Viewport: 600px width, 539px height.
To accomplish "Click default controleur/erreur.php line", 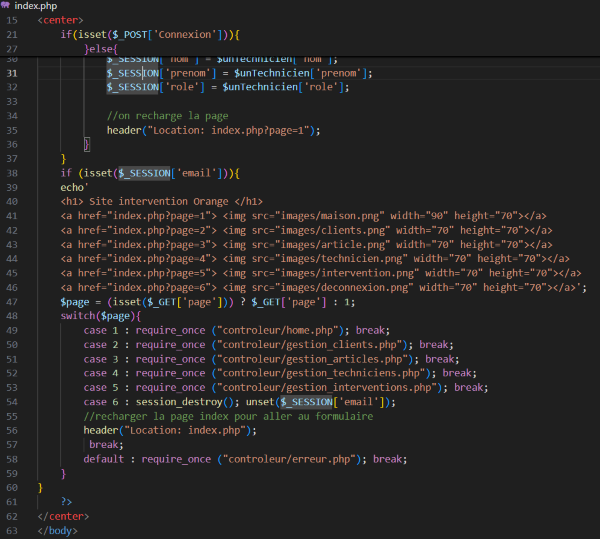I will [x=246, y=459].
